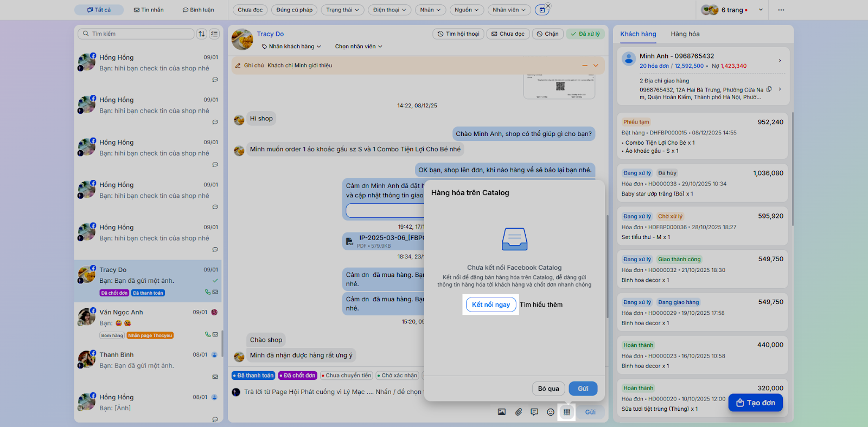Open the Tìm hiểu thêm link
The height and width of the screenshot is (427, 868).
click(541, 305)
